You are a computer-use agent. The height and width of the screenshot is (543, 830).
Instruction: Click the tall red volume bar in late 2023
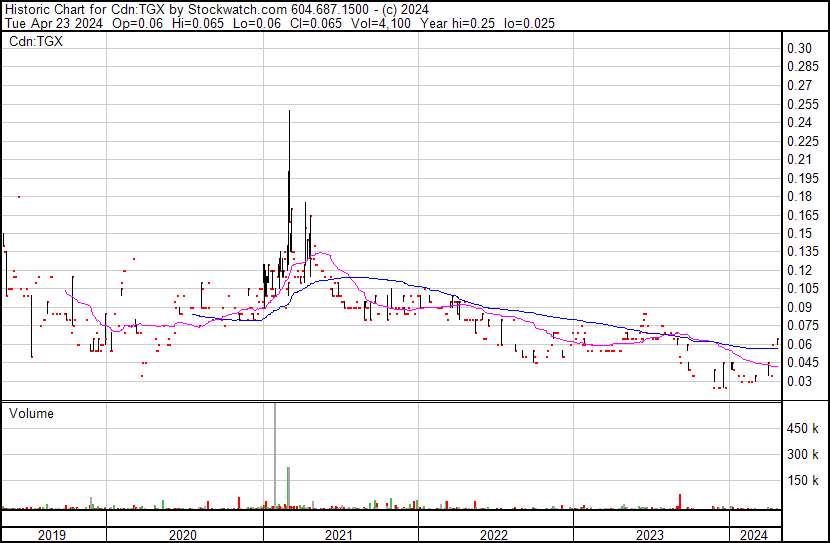[x=680, y=501]
